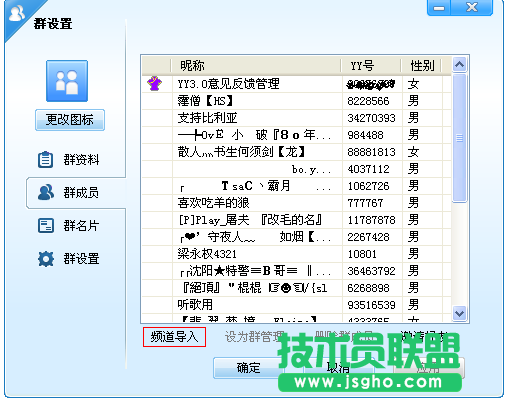Image resolution: width=505 pixels, height=398 pixels.
Task: Select member [P]Play_屠夫
Action: 297,220
